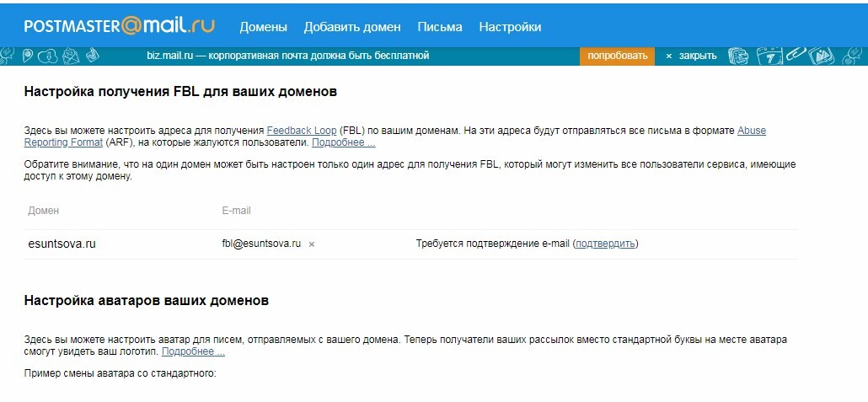Viewport: 868px width, 402px height.
Task: Remove fbl@esuntsova.ru address with the x icon
Action: (x=312, y=244)
